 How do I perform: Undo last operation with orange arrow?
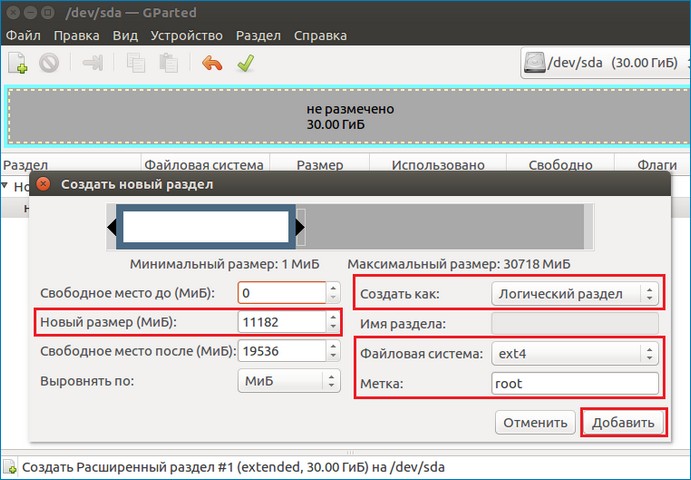coord(212,63)
